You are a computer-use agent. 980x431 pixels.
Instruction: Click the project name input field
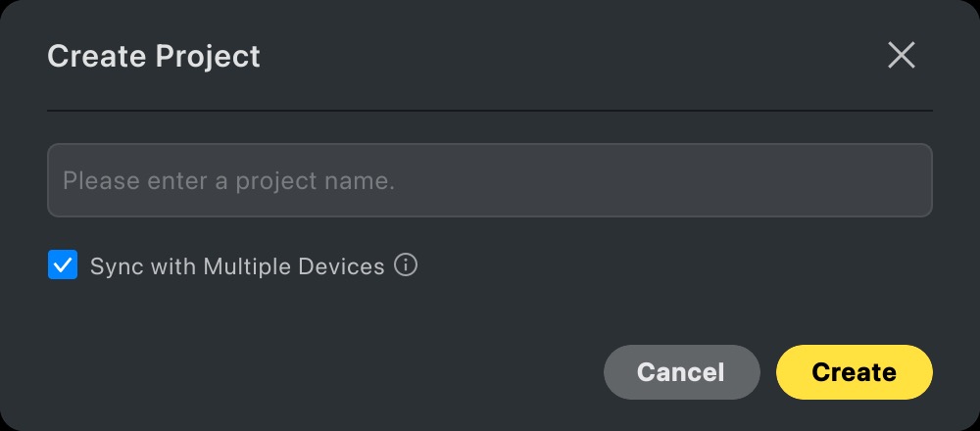tap(490, 180)
